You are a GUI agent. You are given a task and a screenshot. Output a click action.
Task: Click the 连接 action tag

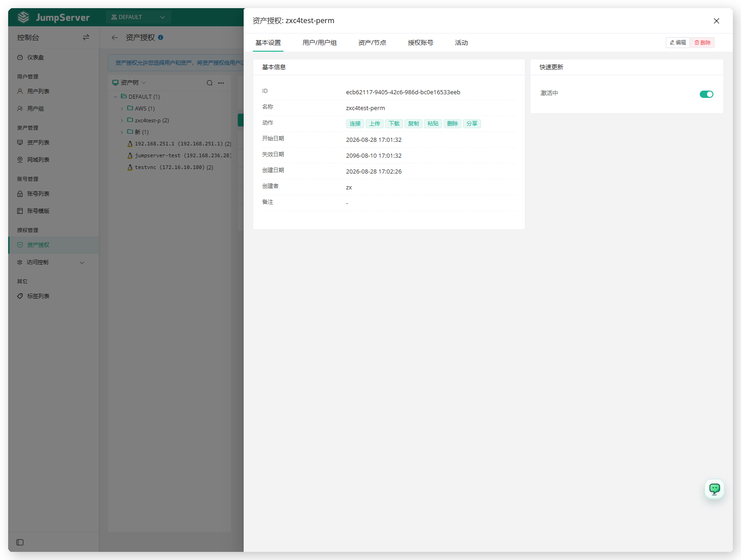[355, 124]
